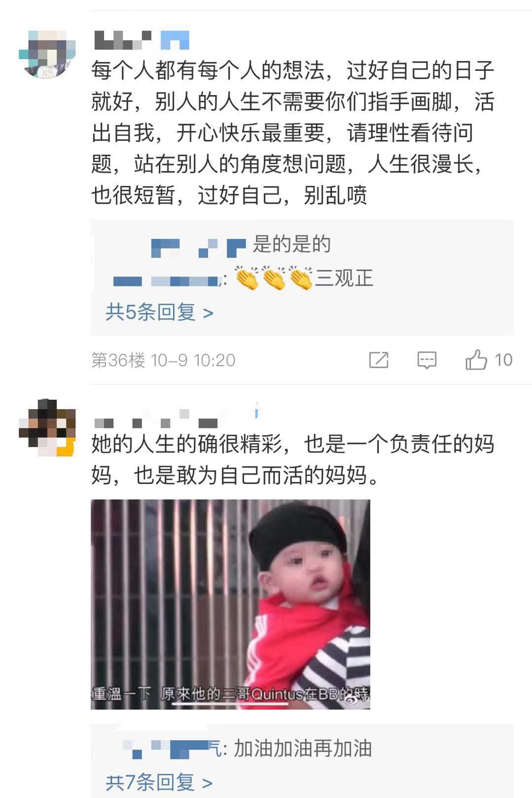Tap the first comment's main text body

[x=292, y=133]
